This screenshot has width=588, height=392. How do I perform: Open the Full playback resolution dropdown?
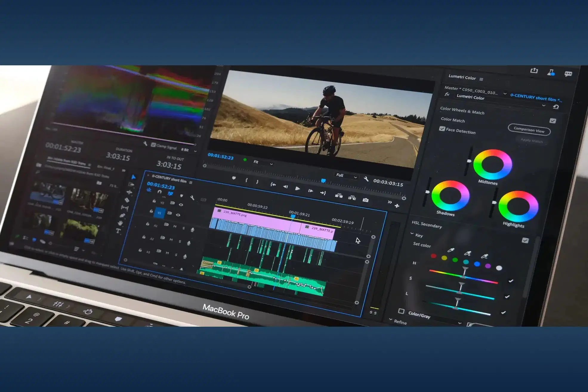(346, 176)
